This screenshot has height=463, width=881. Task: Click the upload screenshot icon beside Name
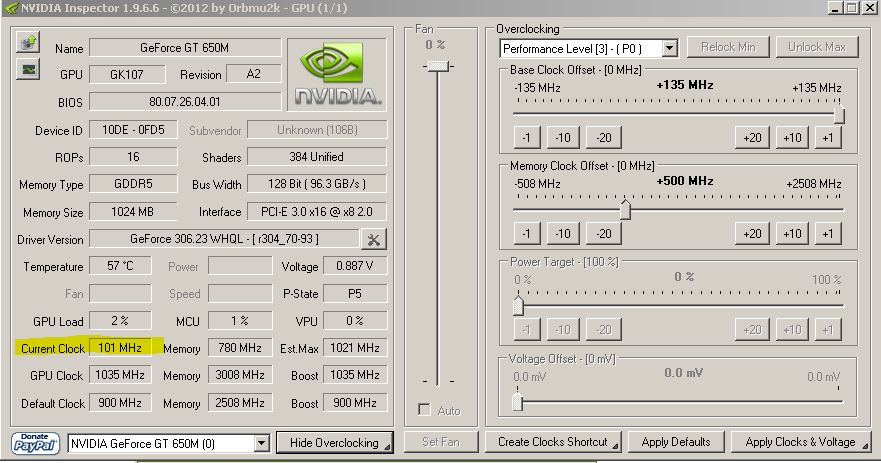click(28, 43)
